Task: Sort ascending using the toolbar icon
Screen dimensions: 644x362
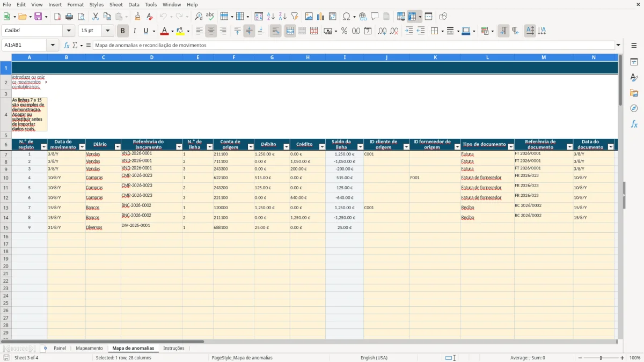Action: (271, 17)
